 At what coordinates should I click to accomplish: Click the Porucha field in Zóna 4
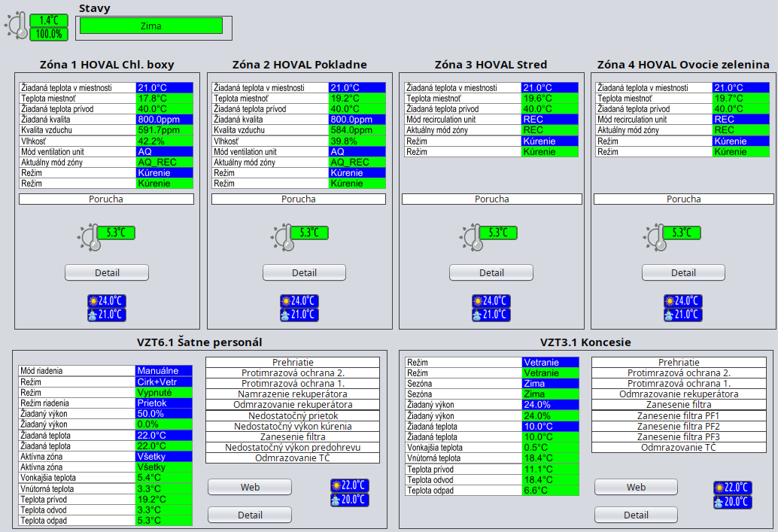pos(683,199)
